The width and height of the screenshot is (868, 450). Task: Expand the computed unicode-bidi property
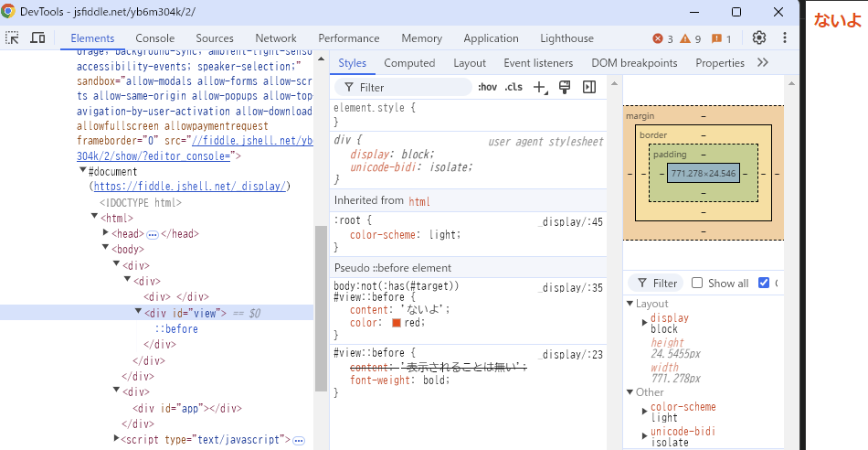(644, 435)
